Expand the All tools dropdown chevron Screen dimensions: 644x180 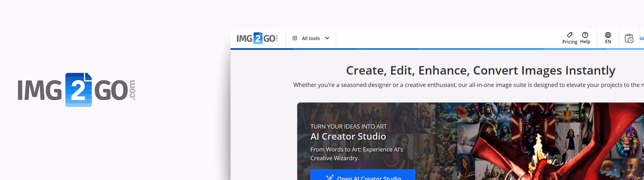(327, 38)
